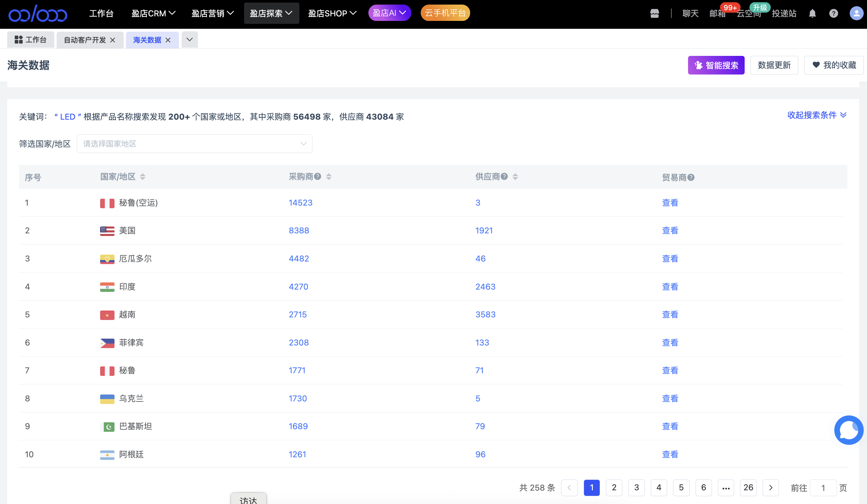Sort table by 供应商 column

tap(515, 177)
